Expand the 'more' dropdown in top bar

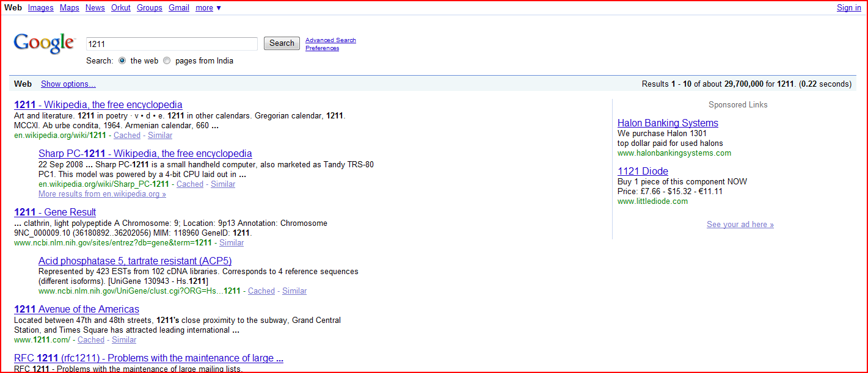208,8
